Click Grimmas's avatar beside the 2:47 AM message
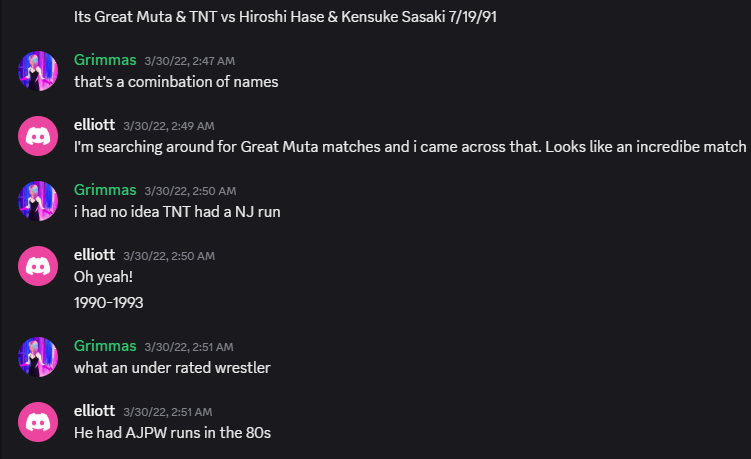751x459 pixels. click(x=38, y=71)
